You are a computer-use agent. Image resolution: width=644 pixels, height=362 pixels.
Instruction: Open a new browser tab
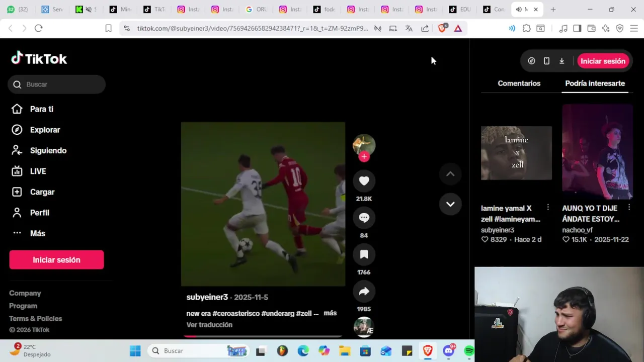pos(553,9)
